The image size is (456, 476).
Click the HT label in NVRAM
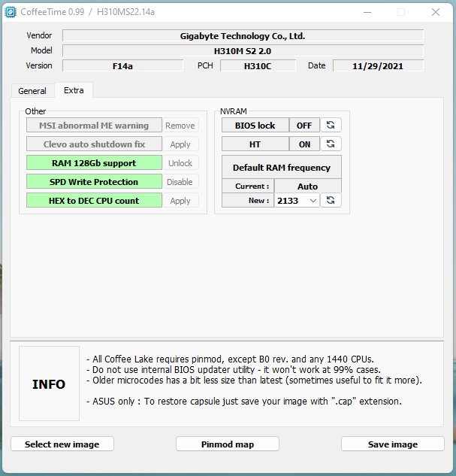[255, 144]
